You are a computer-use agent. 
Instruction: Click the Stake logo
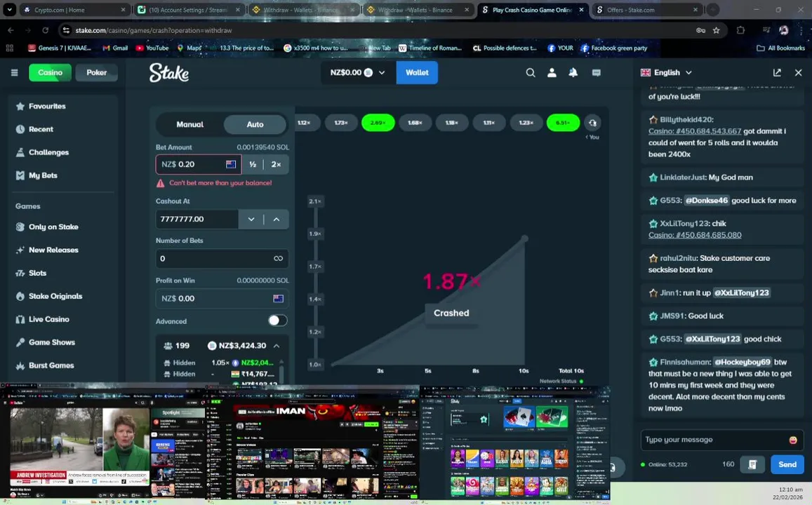coord(169,72)
